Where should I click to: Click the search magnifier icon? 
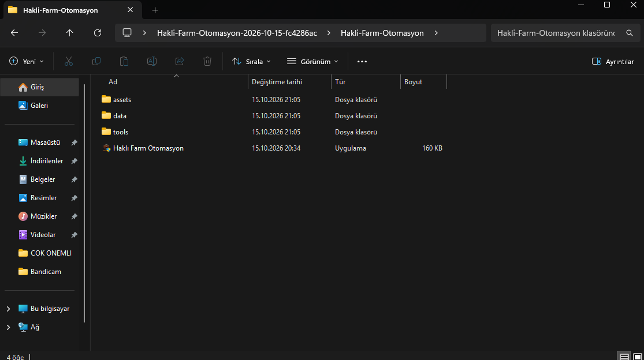[629, 33]
